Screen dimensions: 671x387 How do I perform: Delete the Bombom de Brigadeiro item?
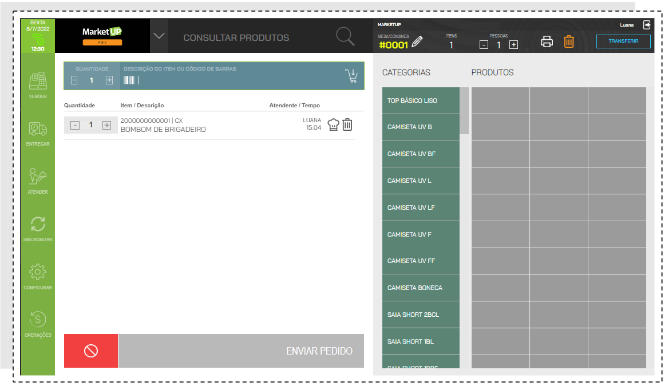(347, 125)
